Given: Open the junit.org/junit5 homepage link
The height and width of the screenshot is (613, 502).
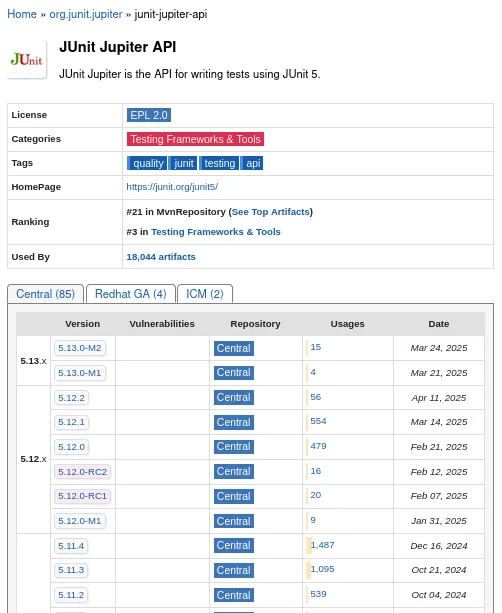Looking at the screenshot, I should [x=172, y=187].
